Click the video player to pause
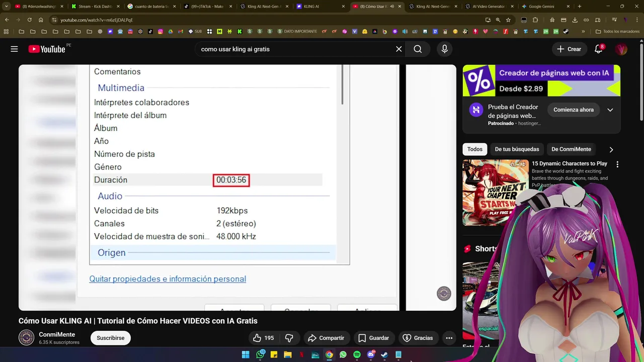The image size is (644, 362). 237,188
